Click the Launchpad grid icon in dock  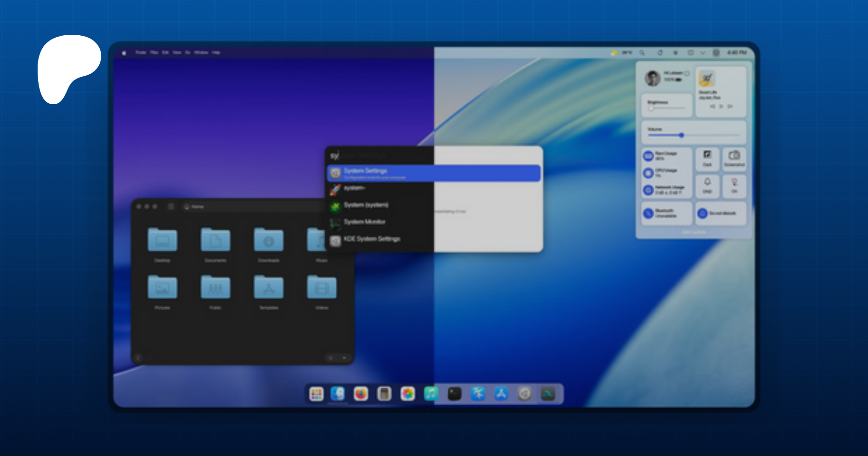316,394
